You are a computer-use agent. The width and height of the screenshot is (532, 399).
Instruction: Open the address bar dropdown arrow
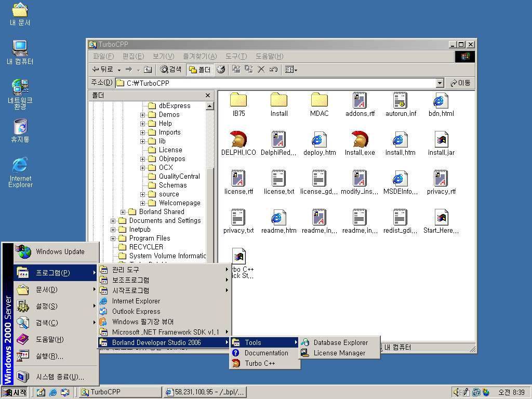point(440,83)
